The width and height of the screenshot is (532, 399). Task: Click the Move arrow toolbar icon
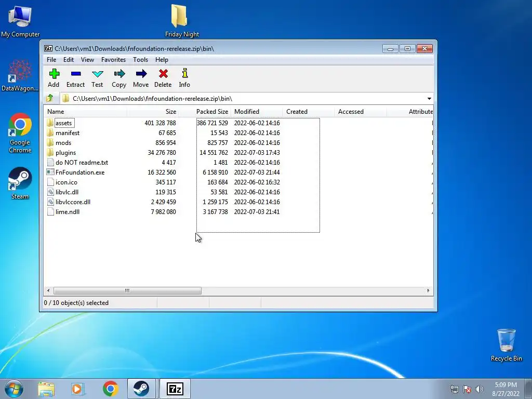(x=141, y=74)
